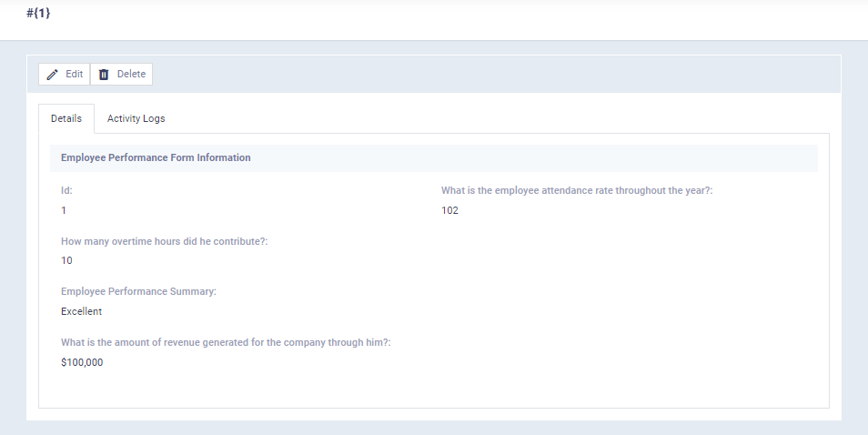Screen dimensions: 868x435
Task: Click the overtime hours question label
Action: point(164,241)
